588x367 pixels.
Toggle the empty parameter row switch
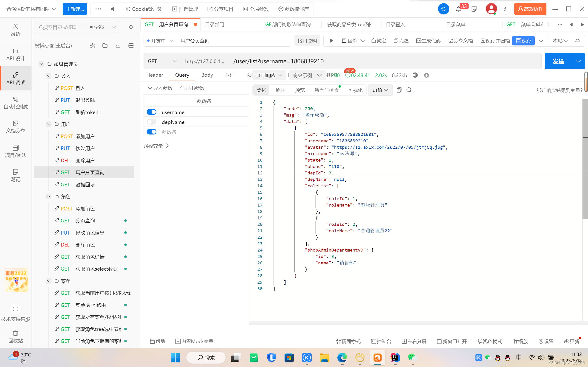tap(152, 132)
